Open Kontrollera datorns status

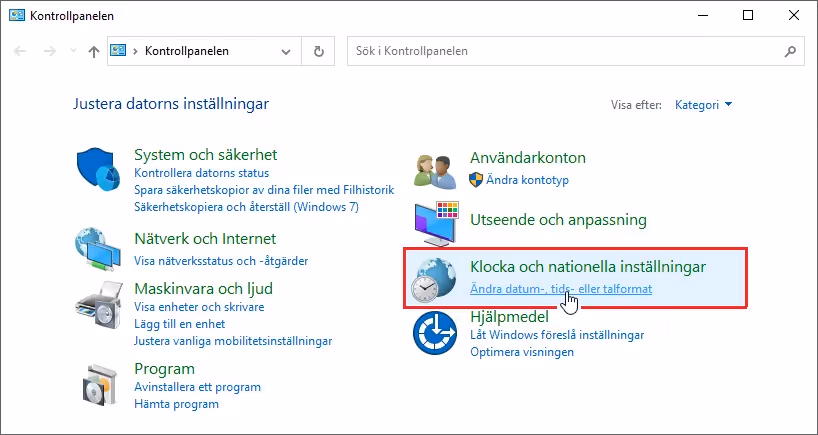pos(201,173)
